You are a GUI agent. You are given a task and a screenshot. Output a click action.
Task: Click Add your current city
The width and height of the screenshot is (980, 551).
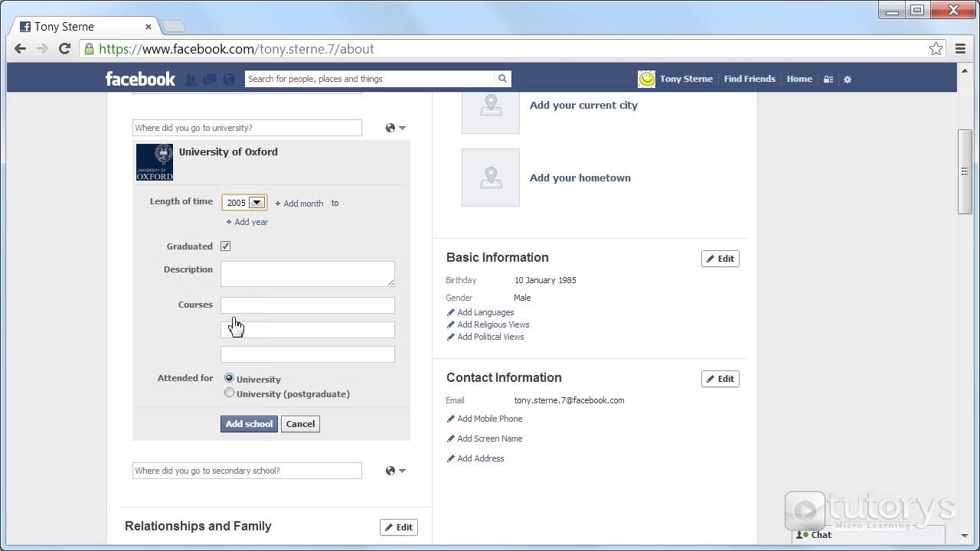click(x=583, y=106)
